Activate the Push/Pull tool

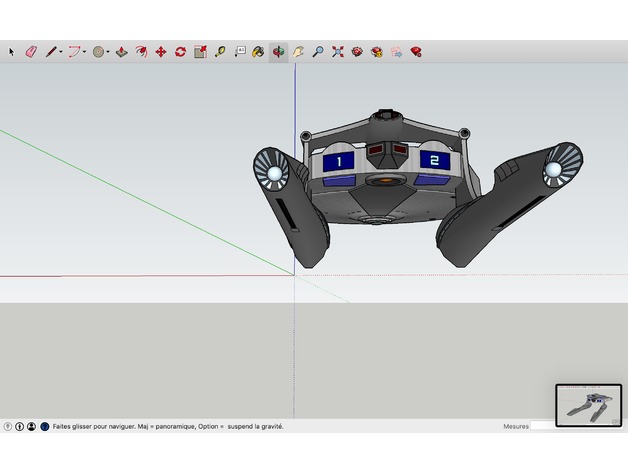point(121,51)
